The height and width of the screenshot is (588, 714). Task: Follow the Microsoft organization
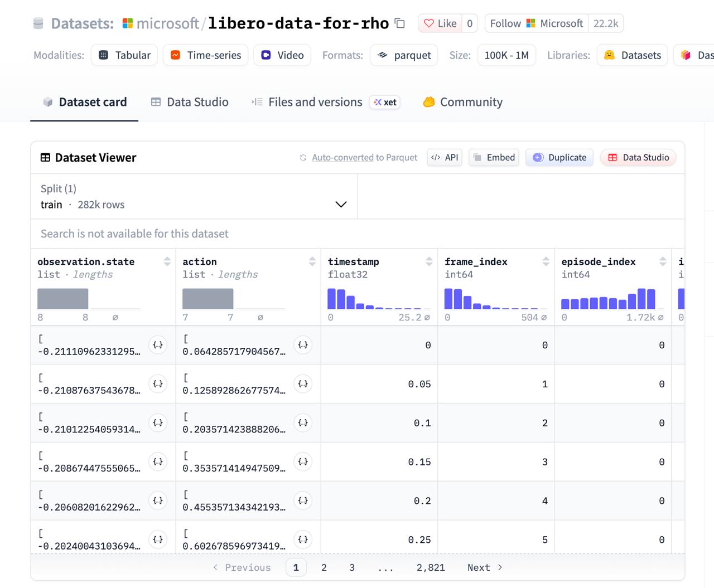pos(537,23)
